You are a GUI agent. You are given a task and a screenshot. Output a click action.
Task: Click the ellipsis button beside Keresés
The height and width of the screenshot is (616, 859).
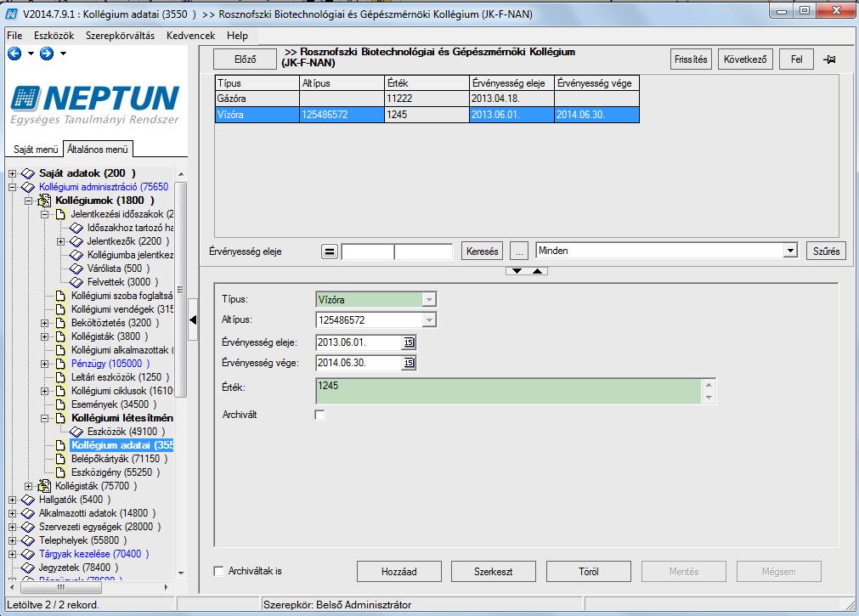click(x=519, y=251)
